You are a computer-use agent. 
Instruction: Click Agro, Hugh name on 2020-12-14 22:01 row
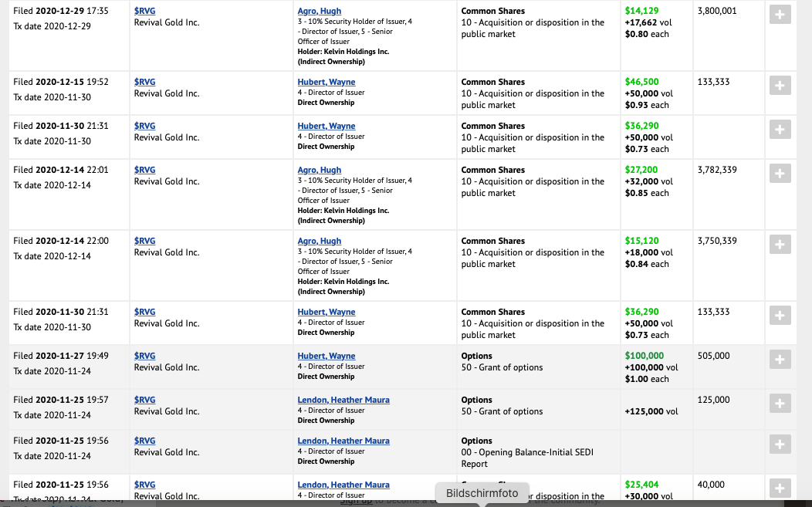(319, 170)
